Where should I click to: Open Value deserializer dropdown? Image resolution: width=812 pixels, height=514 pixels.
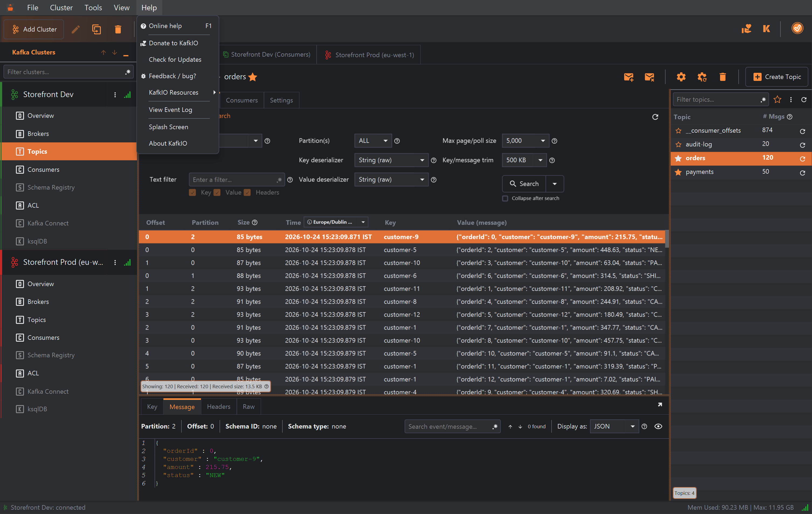pyautogui.click(x=391, y=179)
